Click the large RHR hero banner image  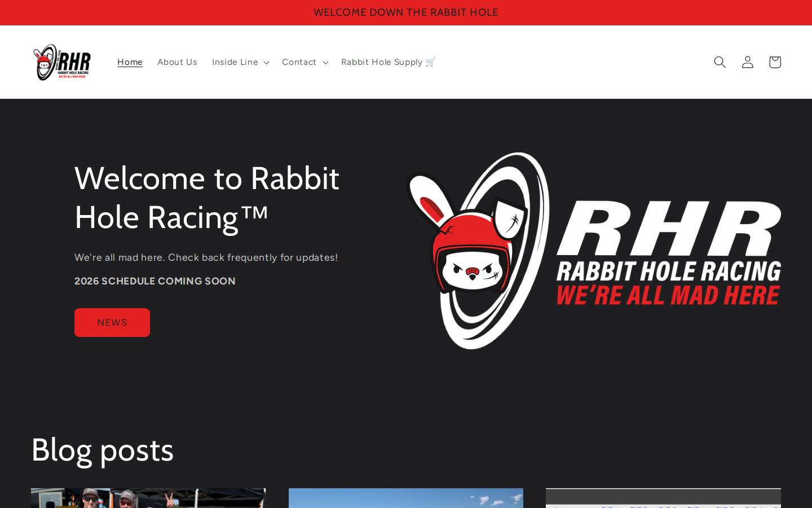pyautogui.click(x=593, y=251)
